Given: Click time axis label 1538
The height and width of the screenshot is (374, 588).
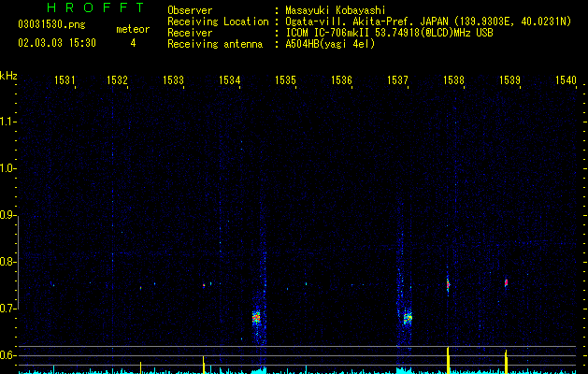Looking at the screenshot, I should pyautogui.click(x=453, y=79).
